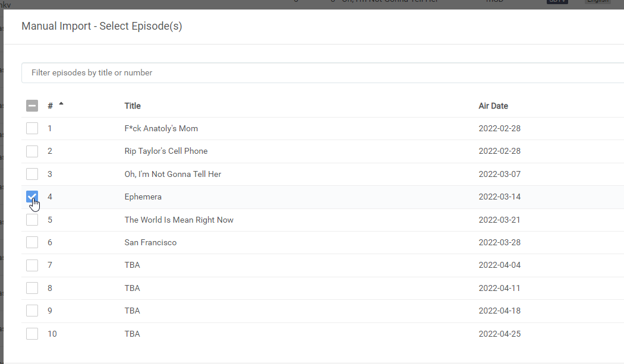
Task: Open the F*ck Anatoly's Mom episode link
Action: (161, 128)
